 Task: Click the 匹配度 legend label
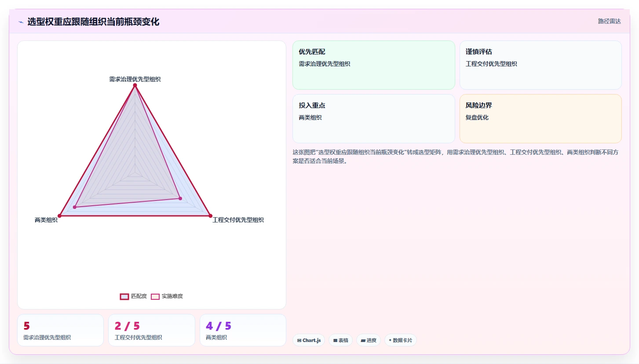tap(139, 296)
